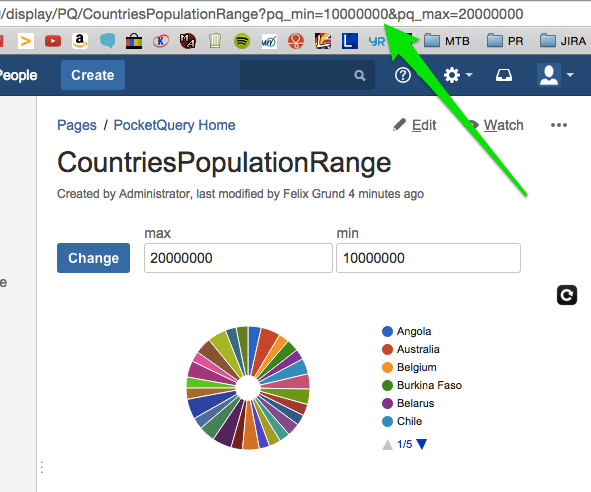Open the shopping bag bookmark
The height and width of the screenshot is (492, 591).
(134, 41)
